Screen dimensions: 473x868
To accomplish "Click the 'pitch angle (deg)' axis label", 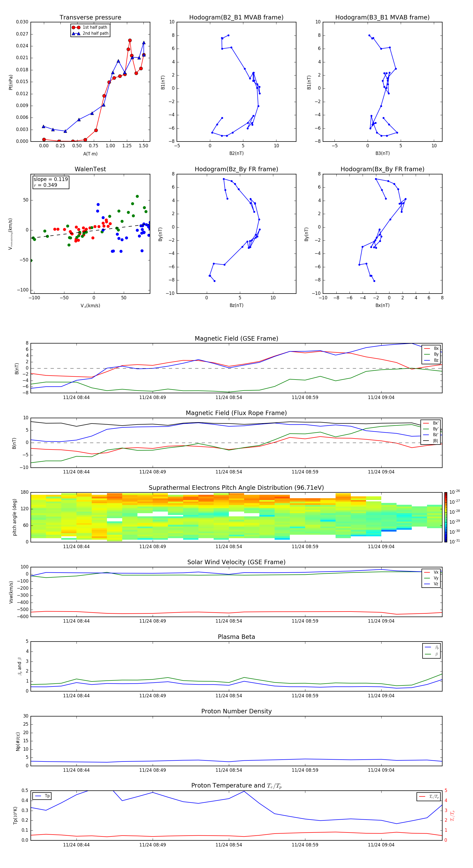I will pyautogui.click(x=14, y=517).
